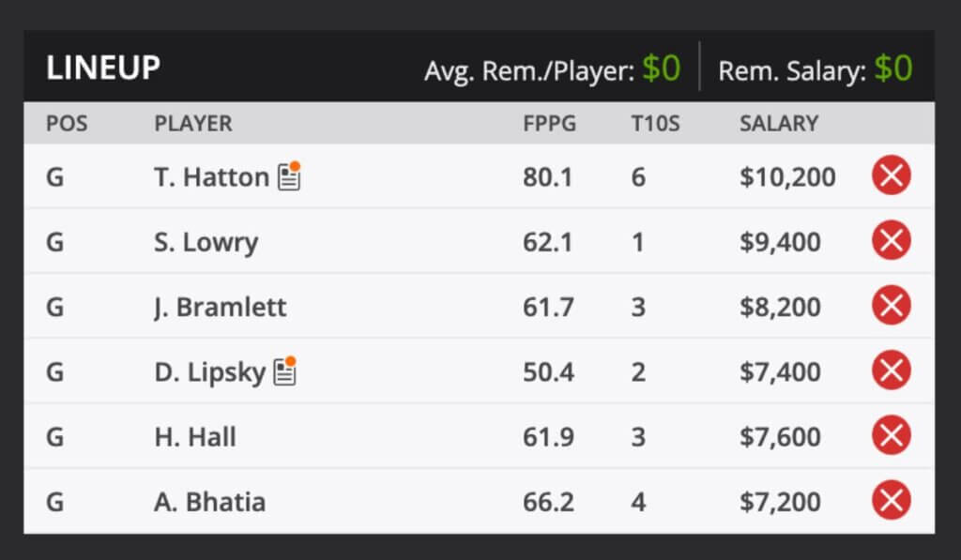961x560 pixels.
Task: Remove H. Hall with the red X
Action: [890, 436]
